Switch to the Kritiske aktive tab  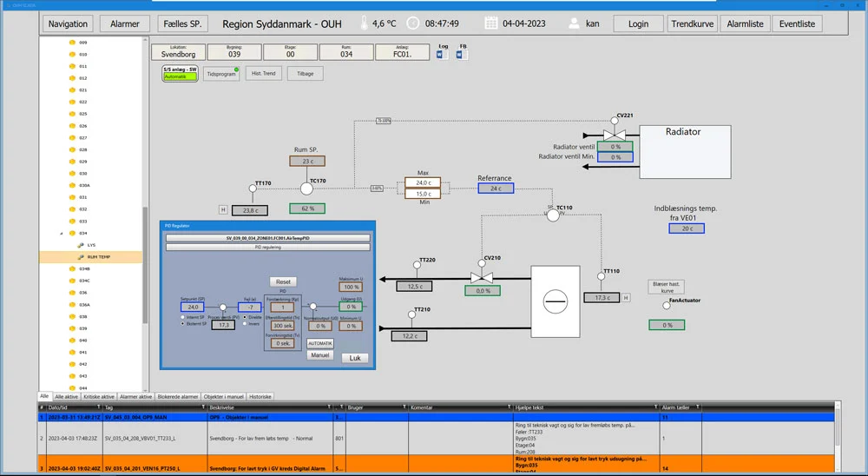[98, 396]
